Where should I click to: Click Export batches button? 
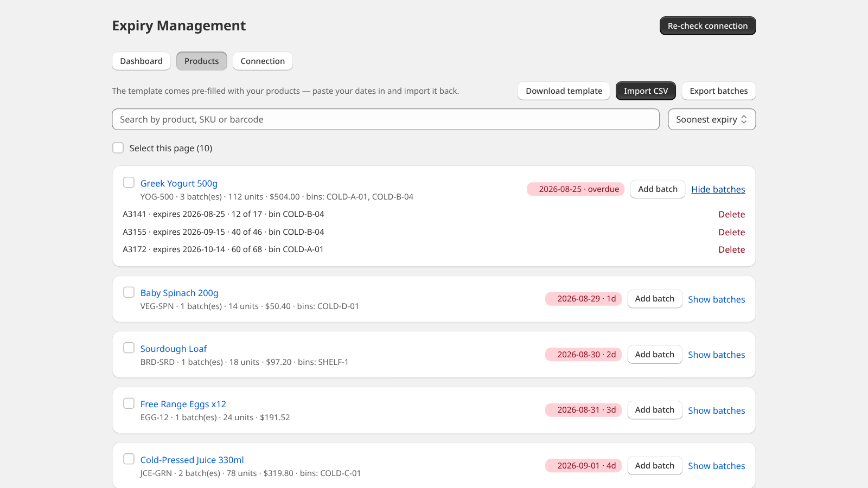[718, 91]
